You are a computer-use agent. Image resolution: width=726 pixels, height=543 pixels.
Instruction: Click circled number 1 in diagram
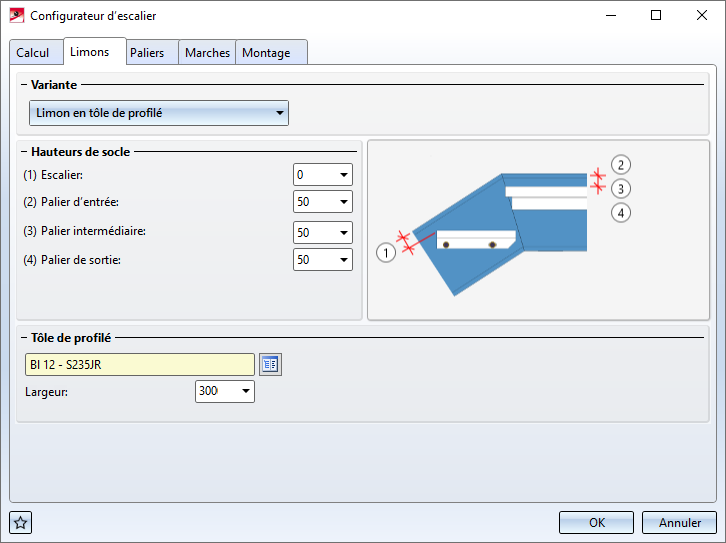point(387,253)
